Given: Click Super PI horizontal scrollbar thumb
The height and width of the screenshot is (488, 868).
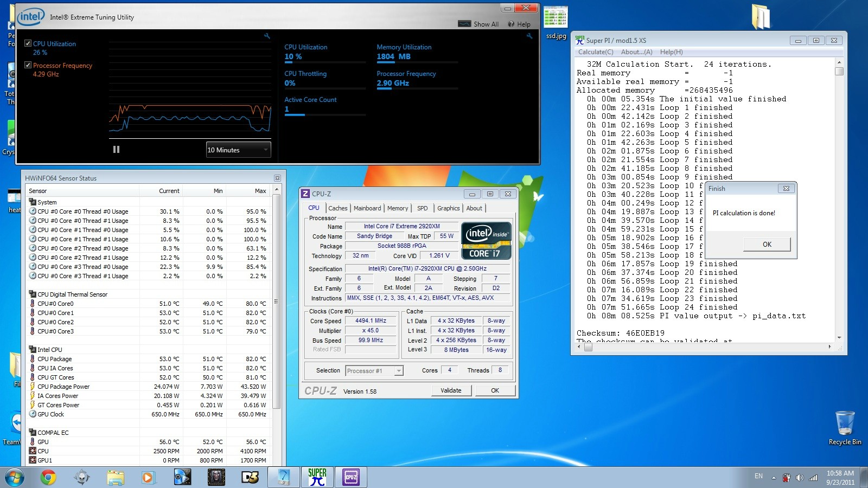Looking at the screenshot, I should point(588,348).
